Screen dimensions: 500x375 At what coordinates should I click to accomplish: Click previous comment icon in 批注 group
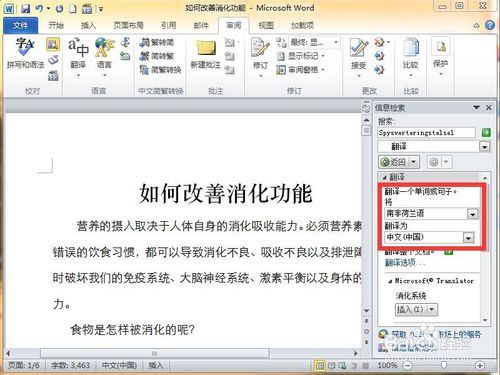pyautogui.click(x=230, y=56)
